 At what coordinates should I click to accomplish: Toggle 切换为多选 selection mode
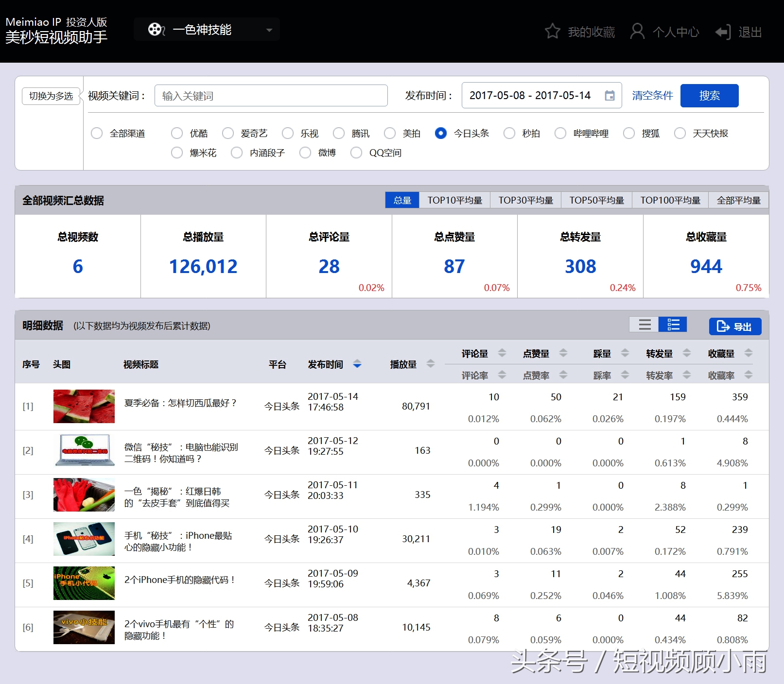coord(51,96)
